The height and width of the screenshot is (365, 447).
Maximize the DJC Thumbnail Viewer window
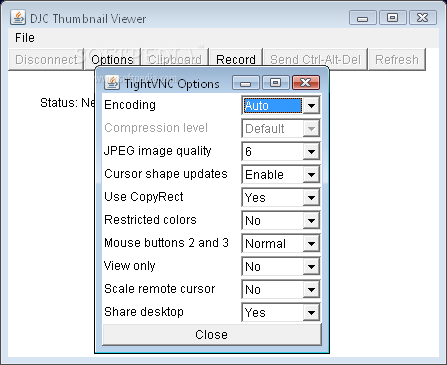pos(393,18)
